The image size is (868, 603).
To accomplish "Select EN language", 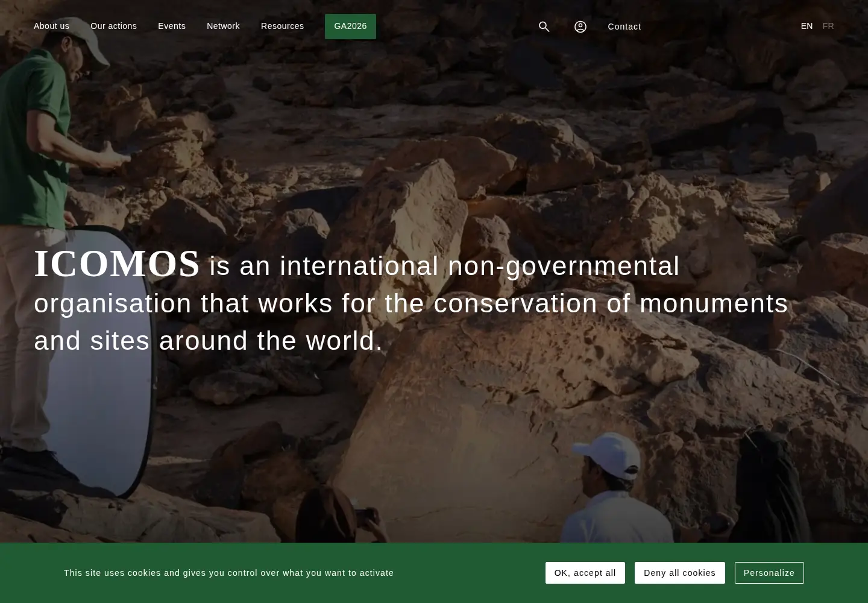I will point(807,26).
